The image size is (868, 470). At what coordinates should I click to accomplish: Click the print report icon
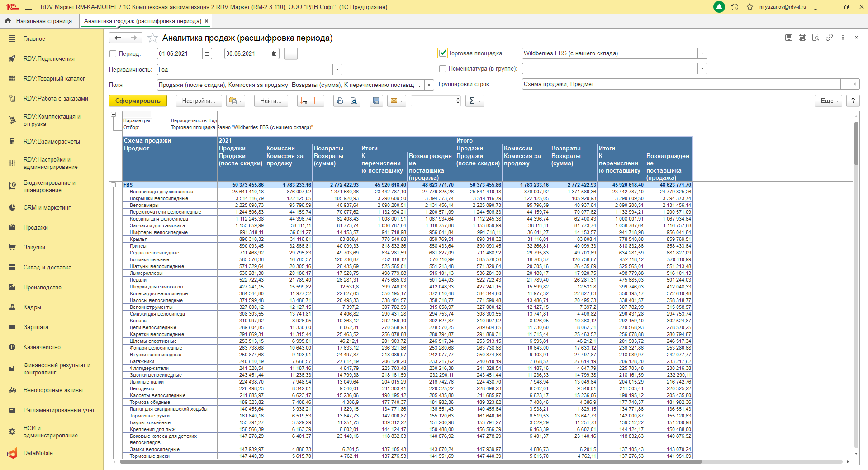pos(340,101)
